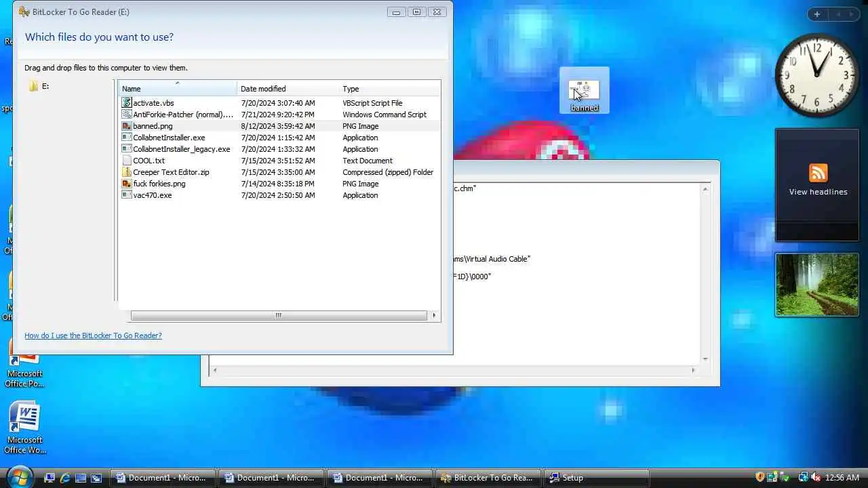Select the AntiForkie-Patcher command script icon
Screen dimensions: 868x488
click(x=127, y=115)
